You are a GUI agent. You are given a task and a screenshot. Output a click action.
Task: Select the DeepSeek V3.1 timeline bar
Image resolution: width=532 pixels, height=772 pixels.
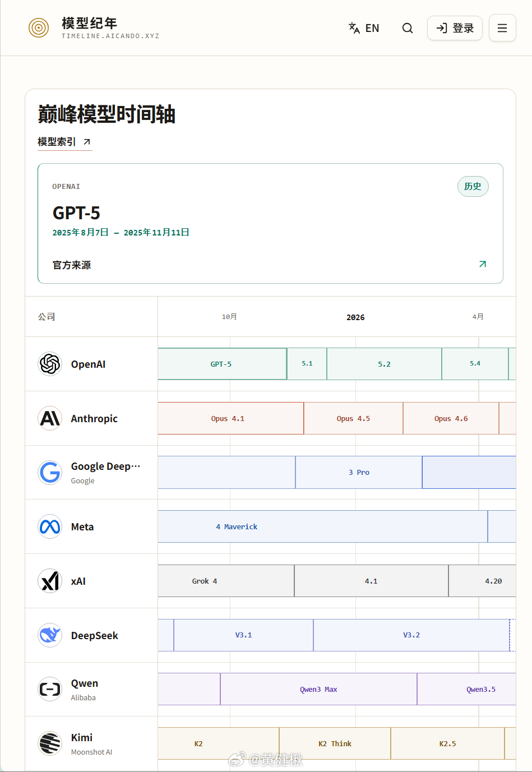(243, 635)
